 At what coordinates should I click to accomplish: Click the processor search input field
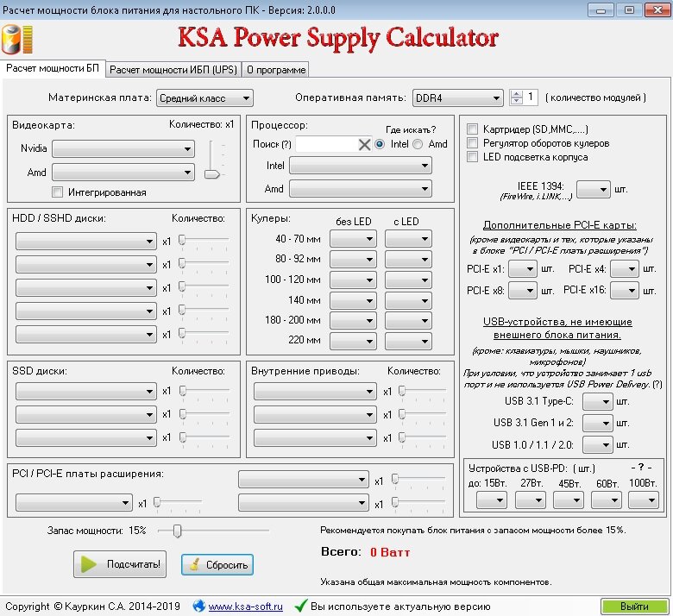pyautogui.click(x=327, y=144)
